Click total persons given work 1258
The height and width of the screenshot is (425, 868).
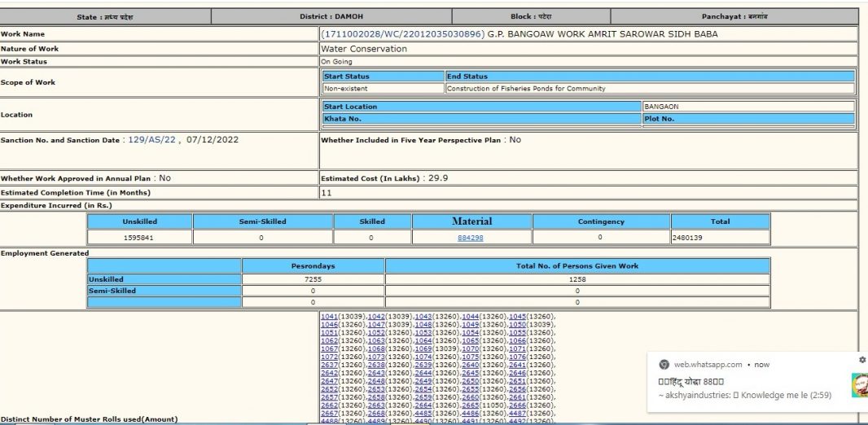(576, 279)
